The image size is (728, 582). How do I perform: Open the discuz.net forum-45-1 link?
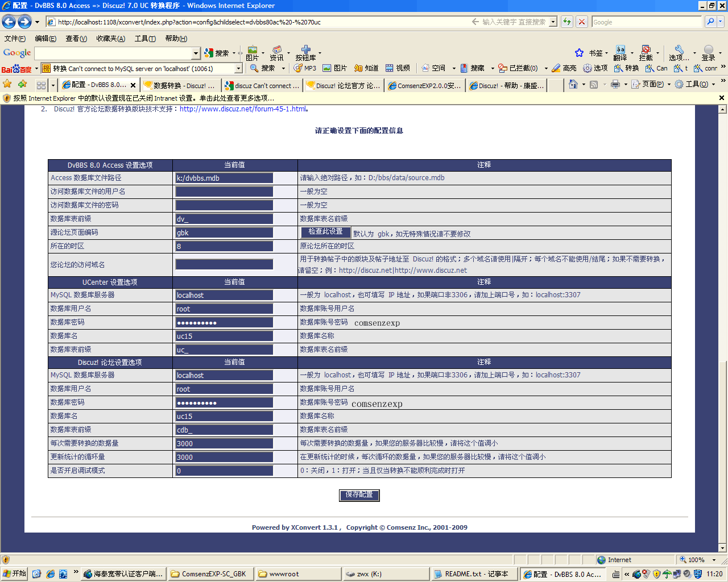coord(244,109)
